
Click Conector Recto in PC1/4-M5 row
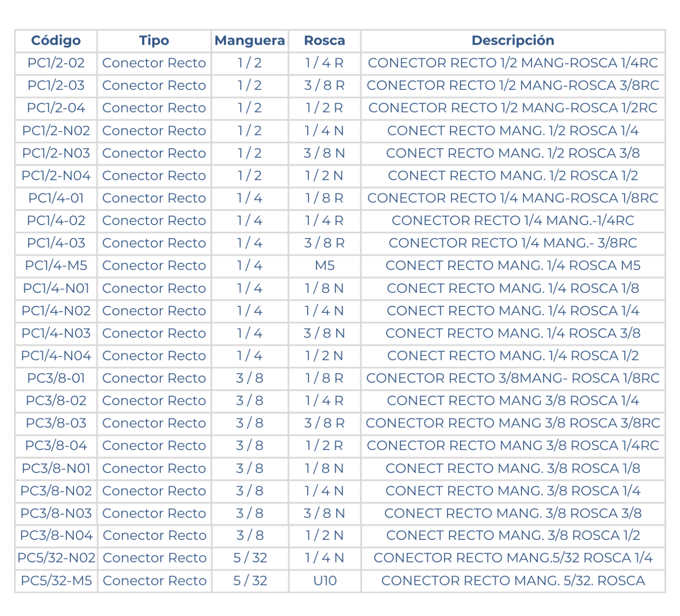[154, 266]
